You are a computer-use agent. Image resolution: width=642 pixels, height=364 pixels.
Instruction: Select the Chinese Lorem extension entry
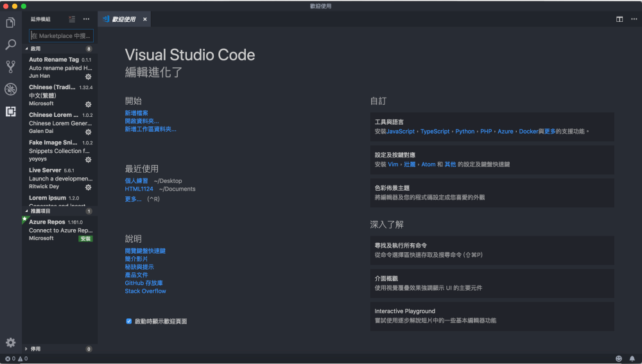click(x=60, y=123)
